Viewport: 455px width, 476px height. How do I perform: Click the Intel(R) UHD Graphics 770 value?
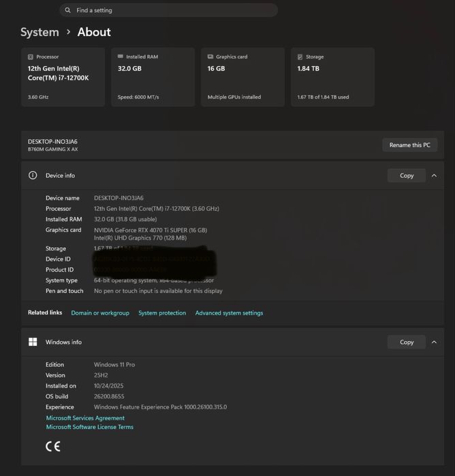click(140, 238)
